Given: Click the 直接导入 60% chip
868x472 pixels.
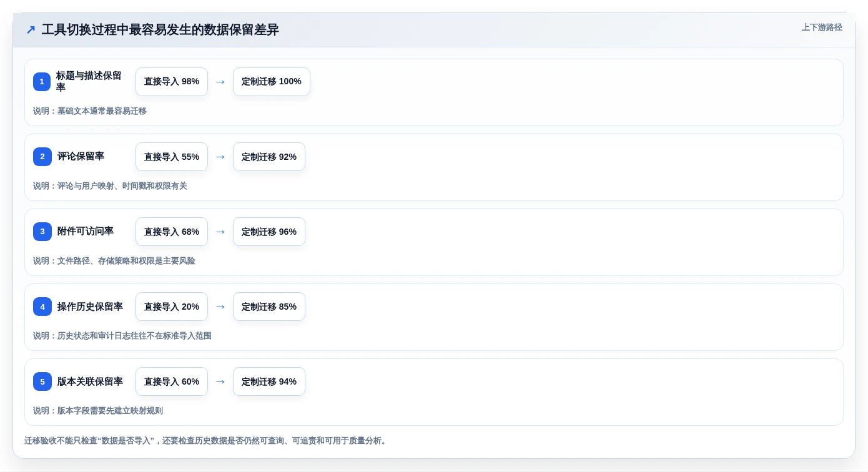Looking at the screenshot, I should [172, 381].
